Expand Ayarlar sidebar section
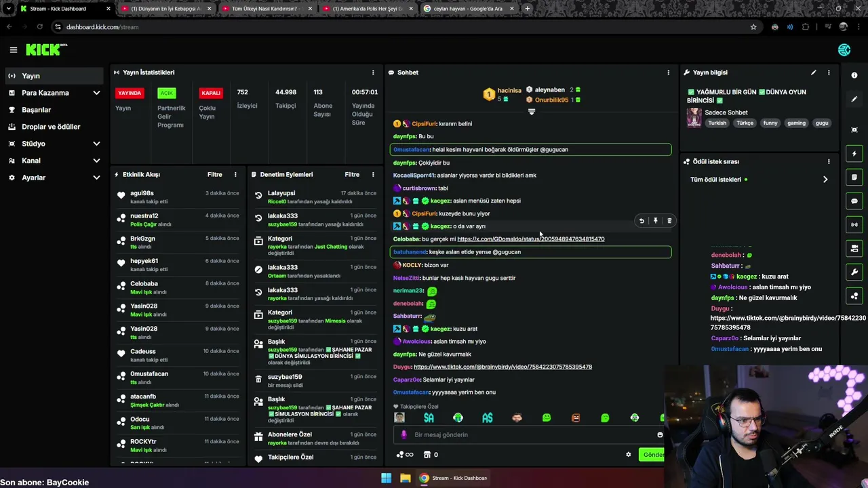This screenshot has width=868, height=488. click(x=96, y=178)
